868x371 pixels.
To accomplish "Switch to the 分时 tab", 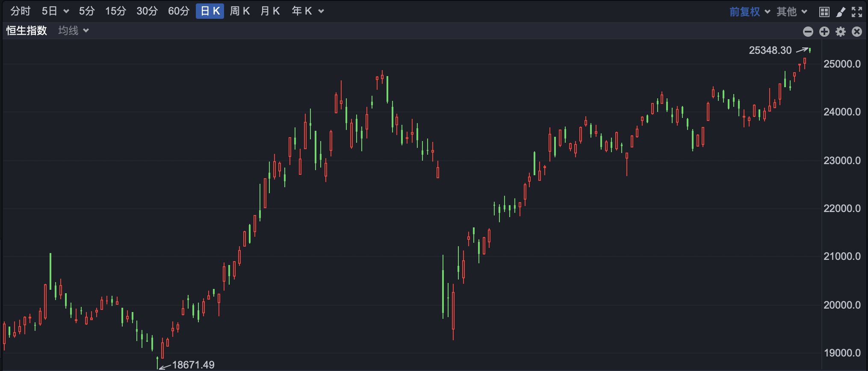I will (21, 11).
